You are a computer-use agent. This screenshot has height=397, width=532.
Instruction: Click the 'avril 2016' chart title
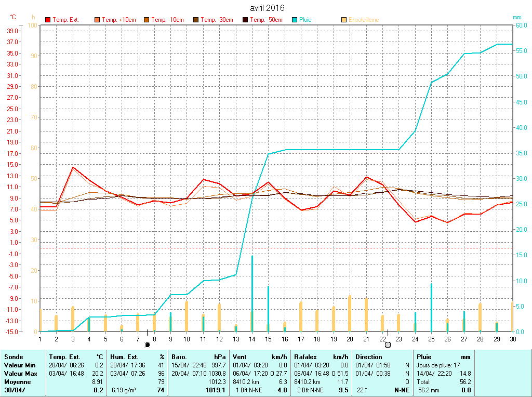(x=267, y=8)
